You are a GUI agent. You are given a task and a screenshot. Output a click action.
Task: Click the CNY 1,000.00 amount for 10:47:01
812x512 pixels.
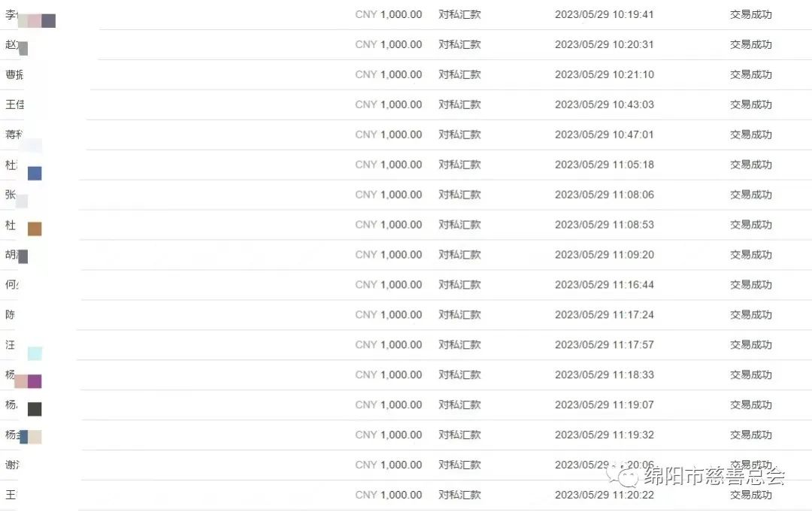pos(389,135)
